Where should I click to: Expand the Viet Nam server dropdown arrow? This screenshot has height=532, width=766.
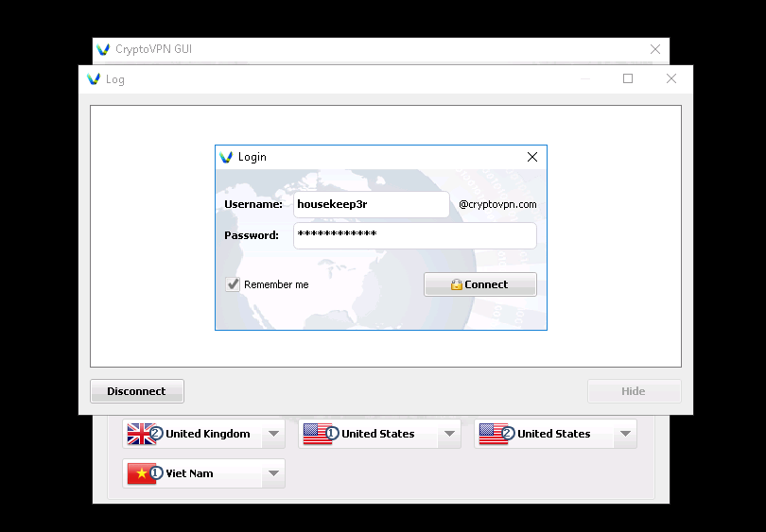click(x=272, y=473)
